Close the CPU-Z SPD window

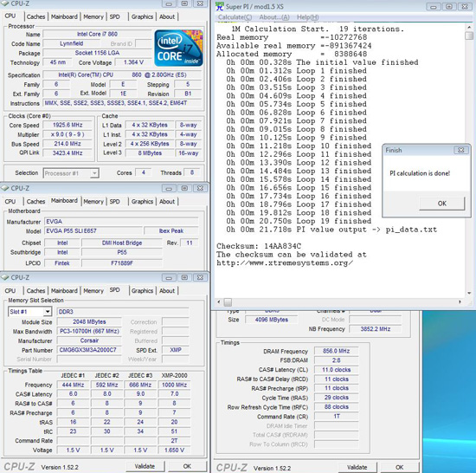tap(201, 277)
